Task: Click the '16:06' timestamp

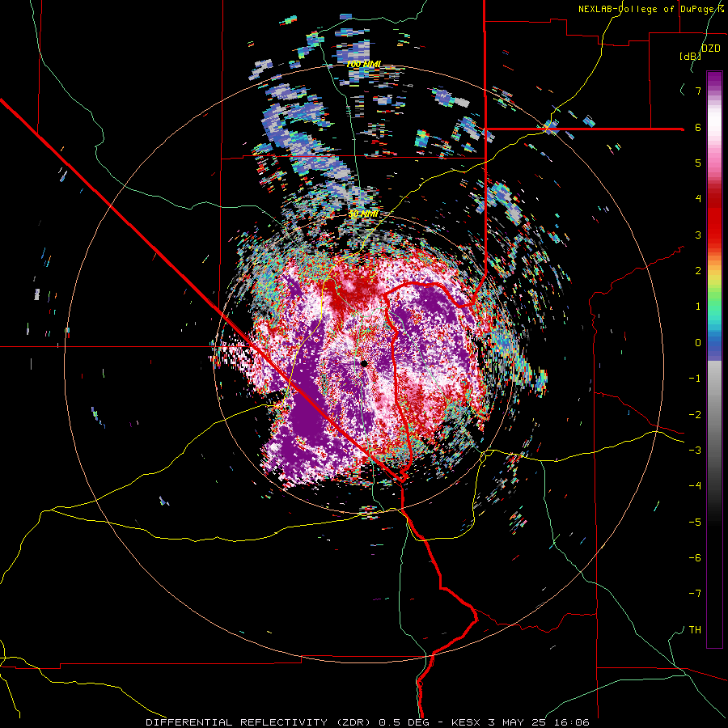Action: (574, 722)
